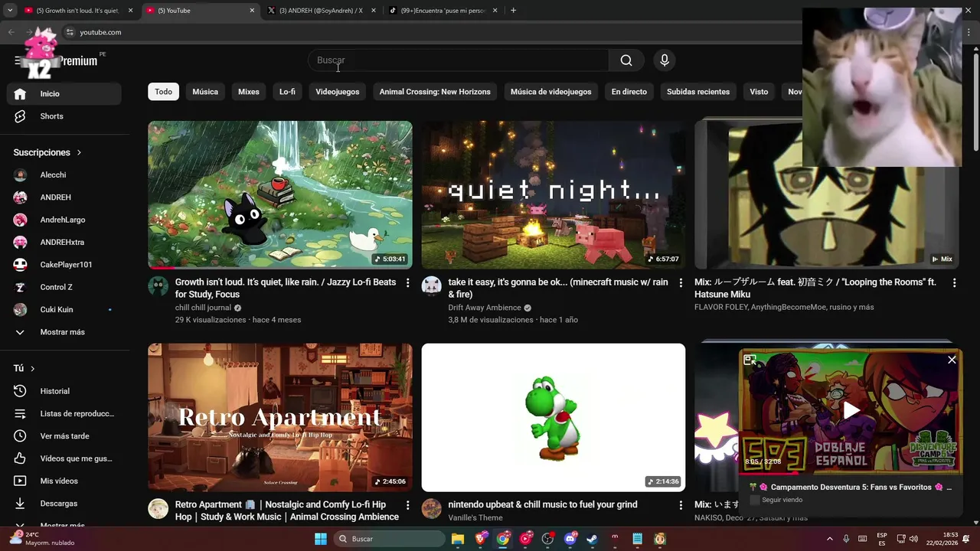
Task: Select Música de videojuegos chip
Action: tap(551, 92)
